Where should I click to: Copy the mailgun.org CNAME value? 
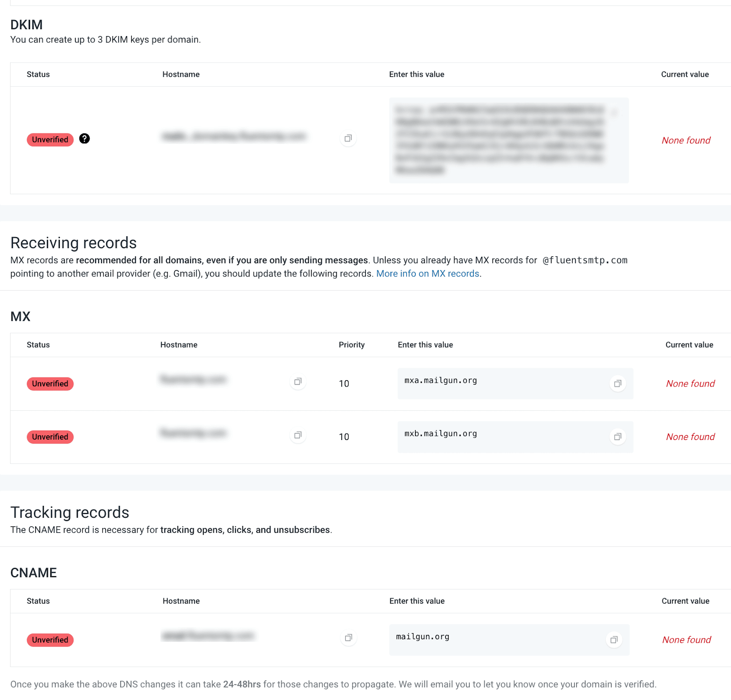614,640
